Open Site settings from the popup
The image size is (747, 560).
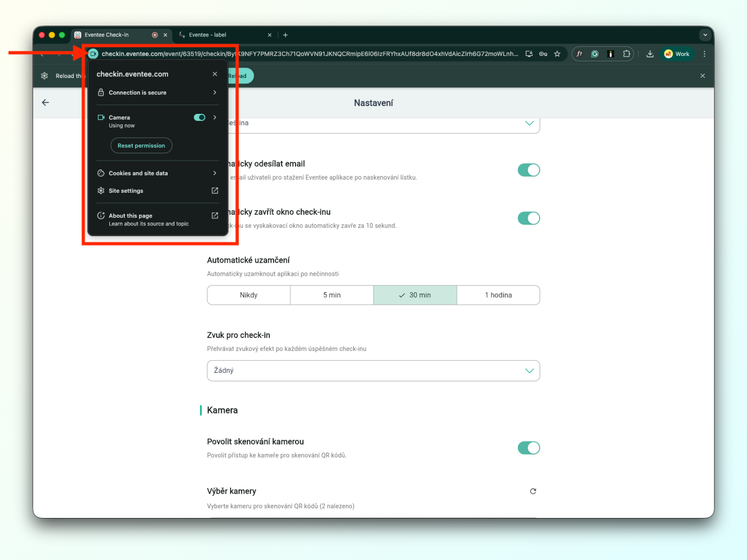click(158, 190)
